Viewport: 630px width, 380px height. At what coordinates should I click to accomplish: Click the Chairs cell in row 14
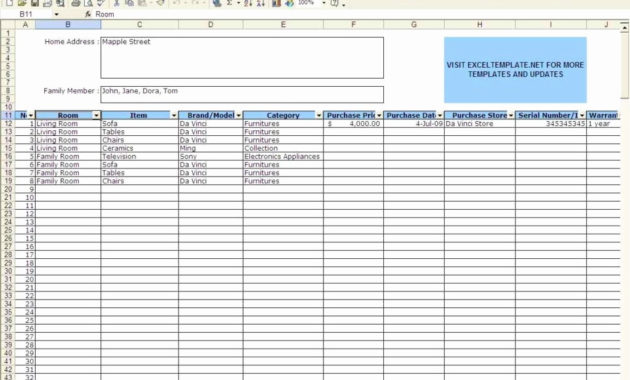139,140
